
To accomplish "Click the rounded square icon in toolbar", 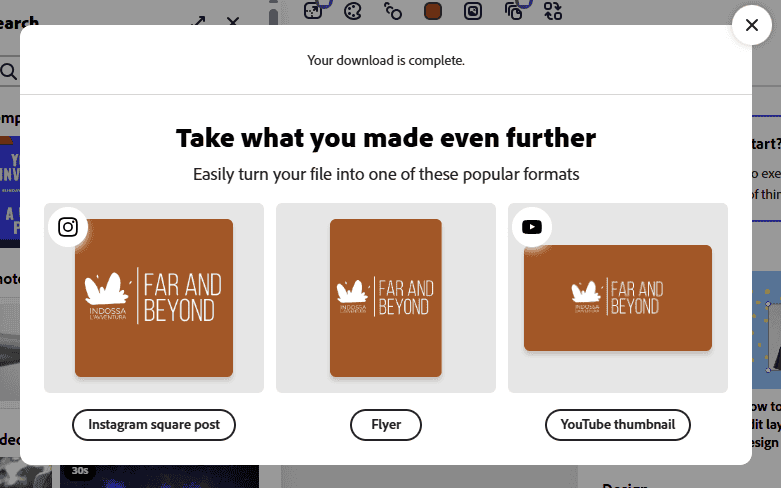I will (473, 11).
